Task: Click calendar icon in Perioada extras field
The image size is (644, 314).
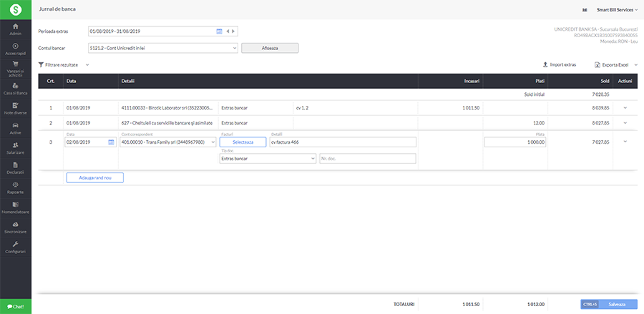Action: click(219, 31)
